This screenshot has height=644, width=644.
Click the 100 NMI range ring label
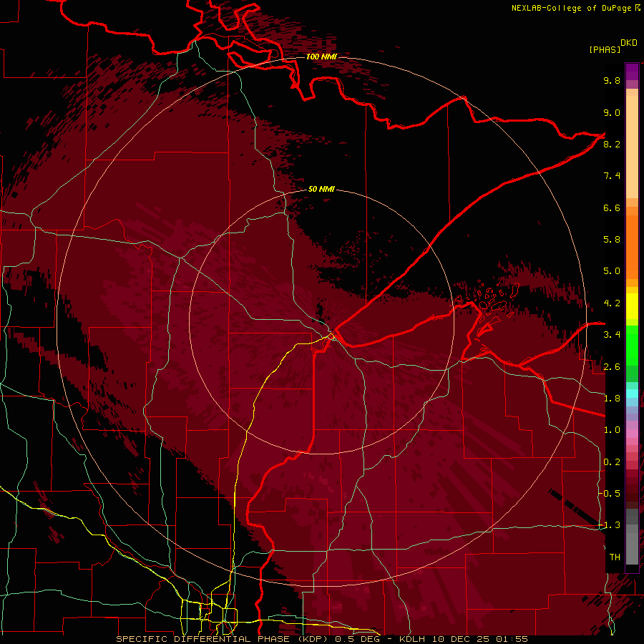[x=321, y=57]
